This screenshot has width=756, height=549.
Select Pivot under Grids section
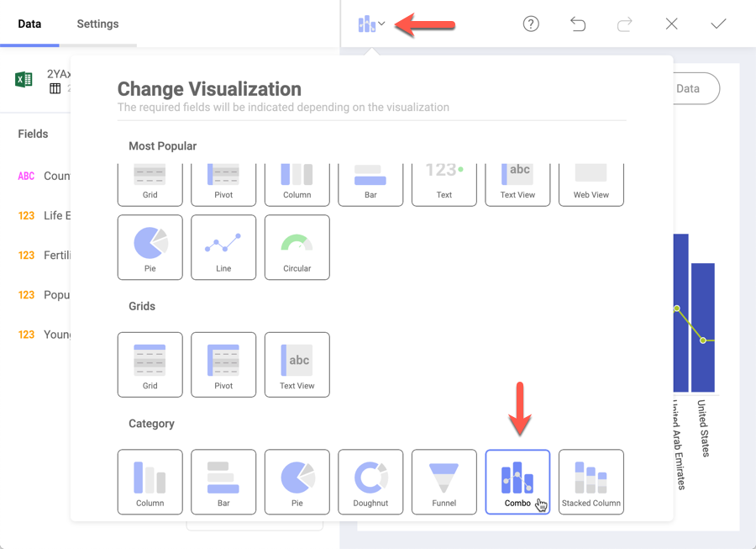click(223, 364)
